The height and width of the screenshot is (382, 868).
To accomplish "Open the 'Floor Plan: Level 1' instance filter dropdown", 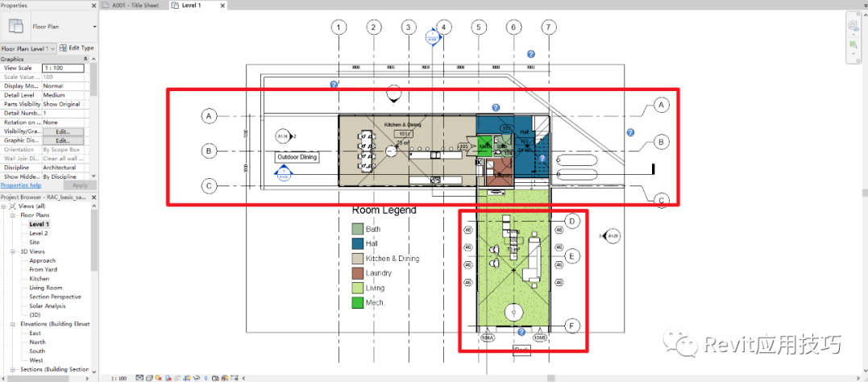I will coord(28,48).
